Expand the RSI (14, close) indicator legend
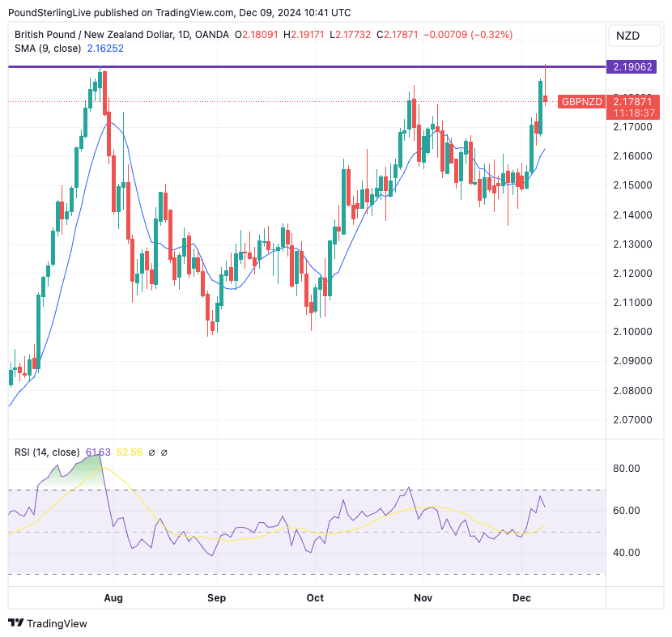Screen dimensions: 672x637 pos(47,452)
